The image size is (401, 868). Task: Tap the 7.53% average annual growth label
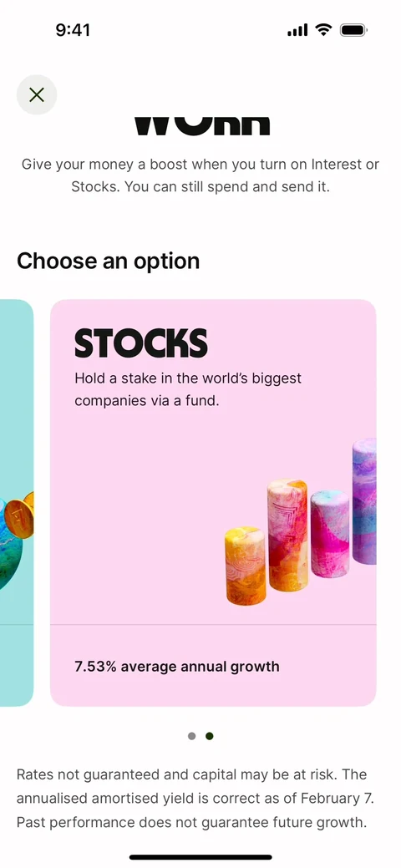(176, 666)
